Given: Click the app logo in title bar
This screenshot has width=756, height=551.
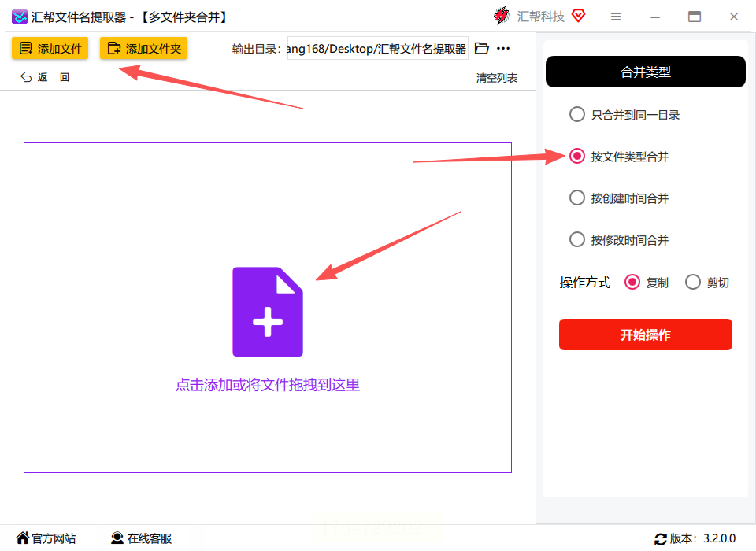Looking at the screenshot, I should click(19, 17).
